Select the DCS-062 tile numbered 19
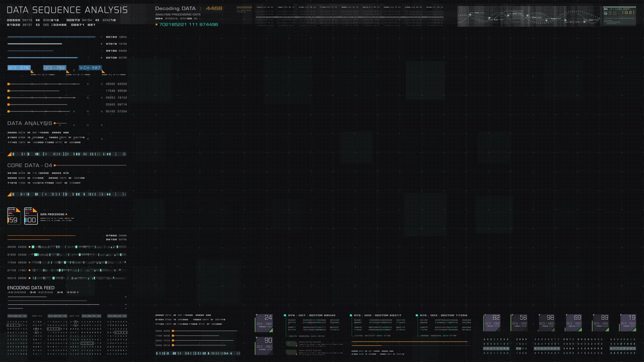 (x=628, y=323)
